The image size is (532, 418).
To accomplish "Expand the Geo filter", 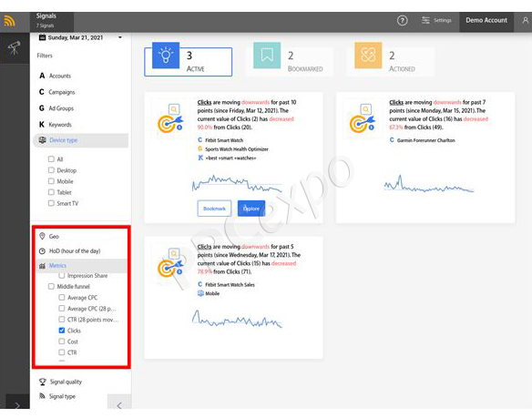I will point(49,236).
